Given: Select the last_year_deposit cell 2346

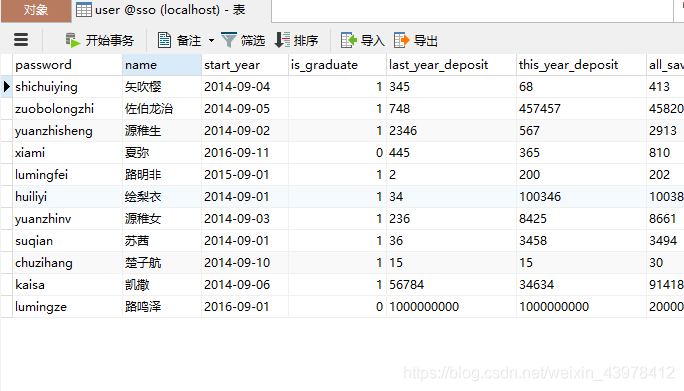Looking at the screenshot, I should pyautogui.click(x=451, y=131).
